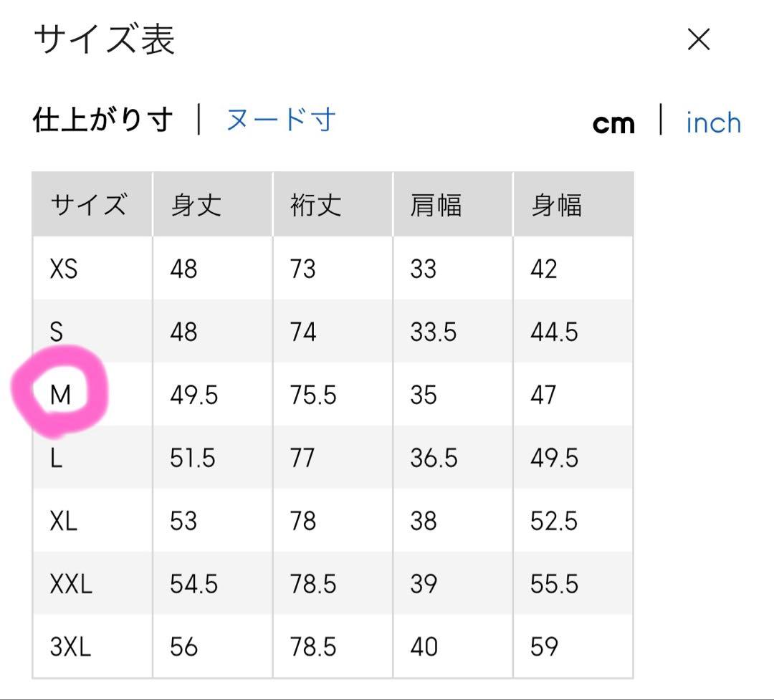The width and height of the screenshot is (774, 700).
Task: Click the 裄丈 column header
Action: click(315, 206)
